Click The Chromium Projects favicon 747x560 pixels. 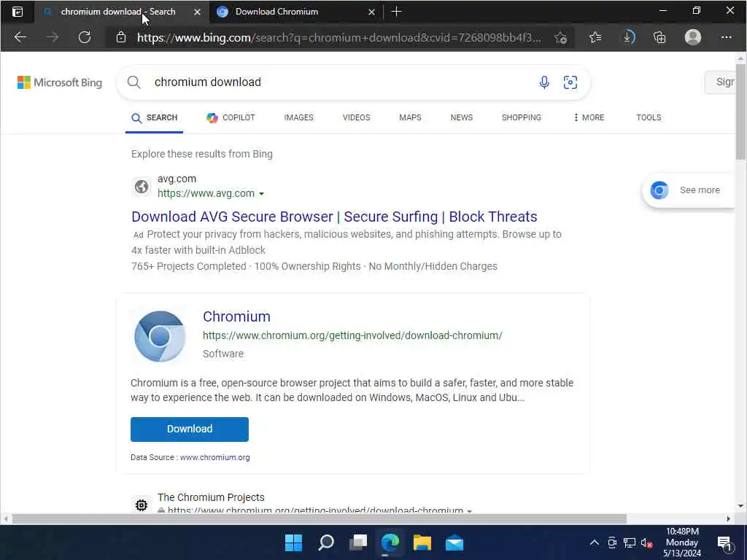(x=142, y=505)
